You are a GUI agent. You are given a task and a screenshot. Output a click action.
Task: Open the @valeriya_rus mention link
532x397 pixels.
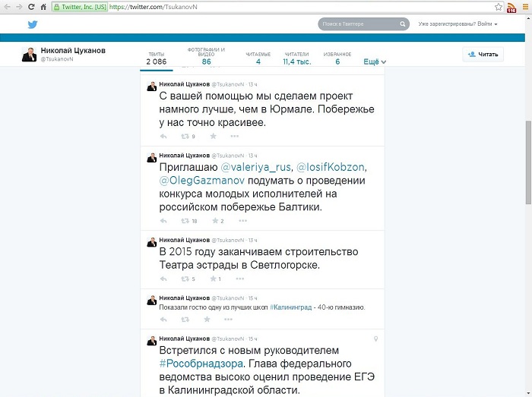pos(256,167)
